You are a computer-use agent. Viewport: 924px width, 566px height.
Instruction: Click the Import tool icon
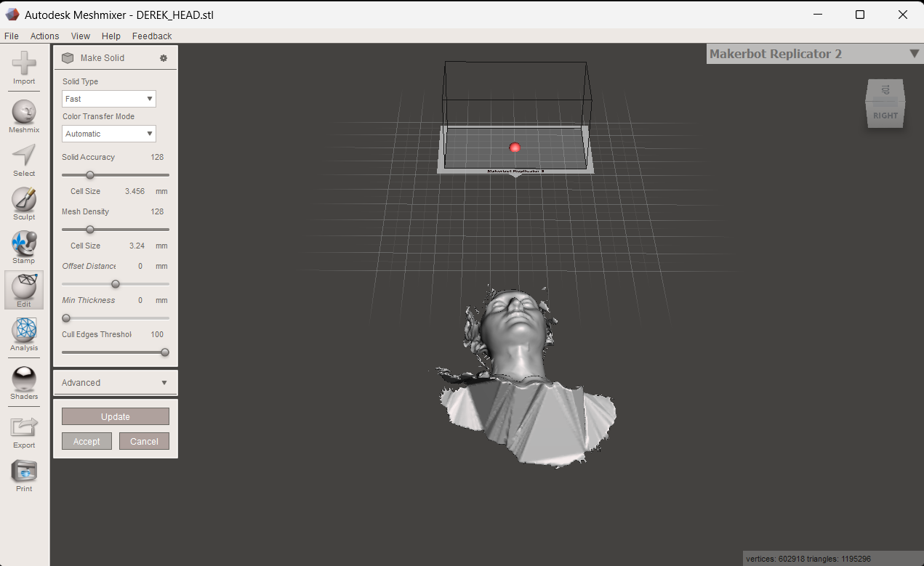(24, 63)
